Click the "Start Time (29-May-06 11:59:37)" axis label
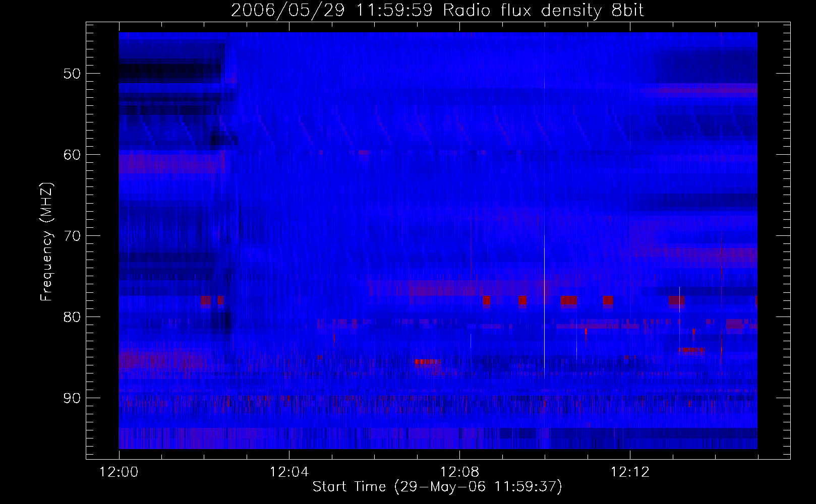Screen dimensions: 816x504 pos(437,487)
